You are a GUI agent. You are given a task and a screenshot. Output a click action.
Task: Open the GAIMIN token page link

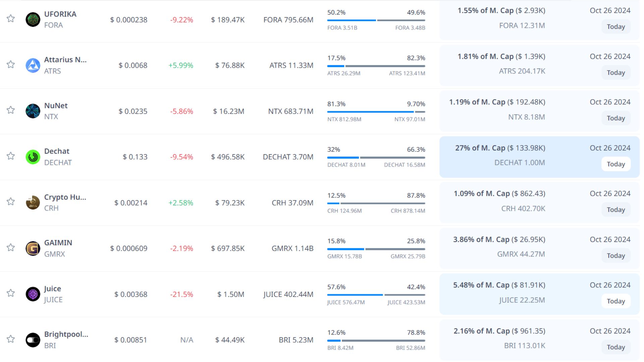point(58,243)
